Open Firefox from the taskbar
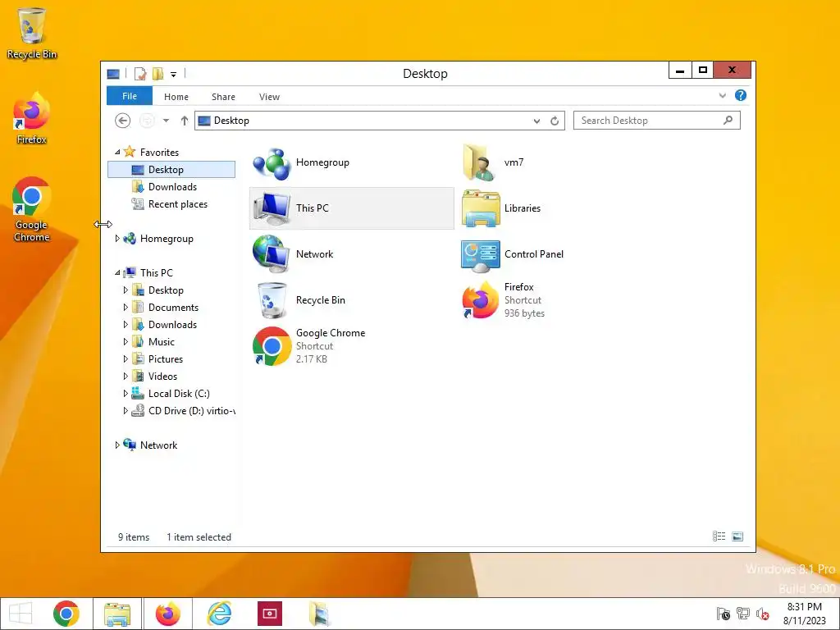 [167, 614]
